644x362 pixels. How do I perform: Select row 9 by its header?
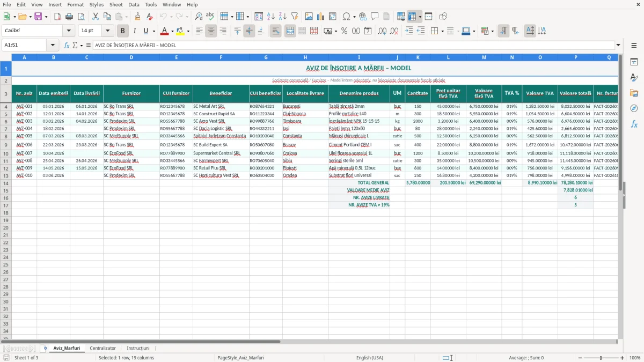point(5,145)
